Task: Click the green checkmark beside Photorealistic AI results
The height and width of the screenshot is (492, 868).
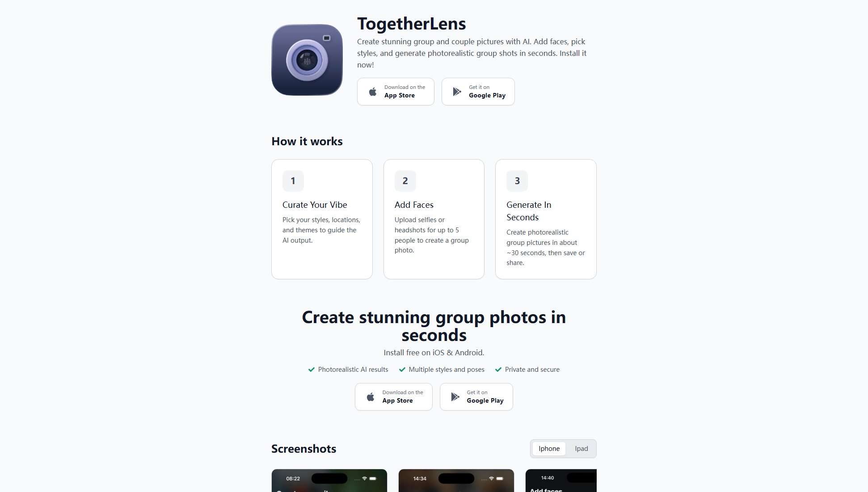Action: click(312, 370)
